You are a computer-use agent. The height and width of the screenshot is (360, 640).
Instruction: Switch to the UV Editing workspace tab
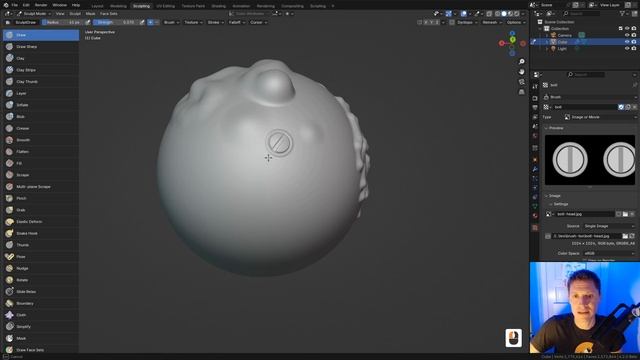tap(165, 6)
